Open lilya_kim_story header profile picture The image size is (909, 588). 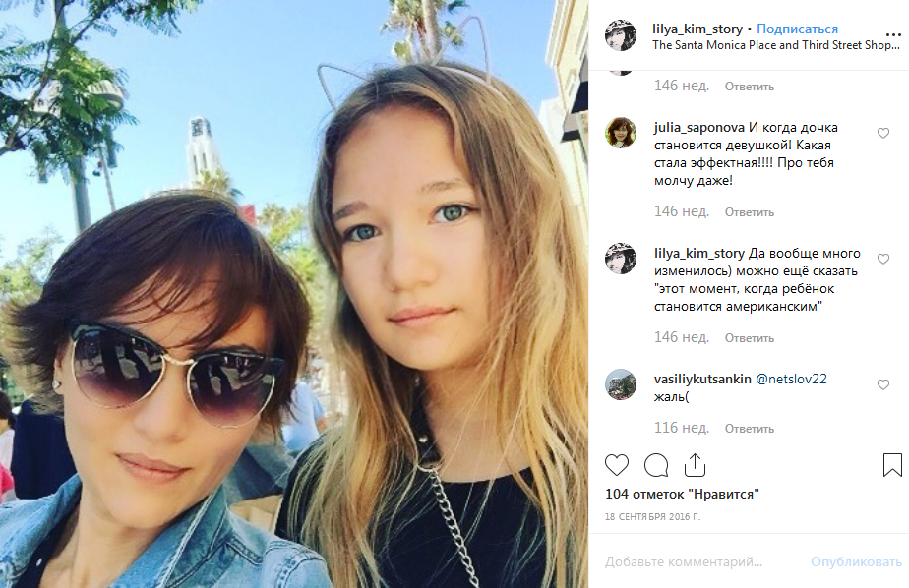coord(621,35)
